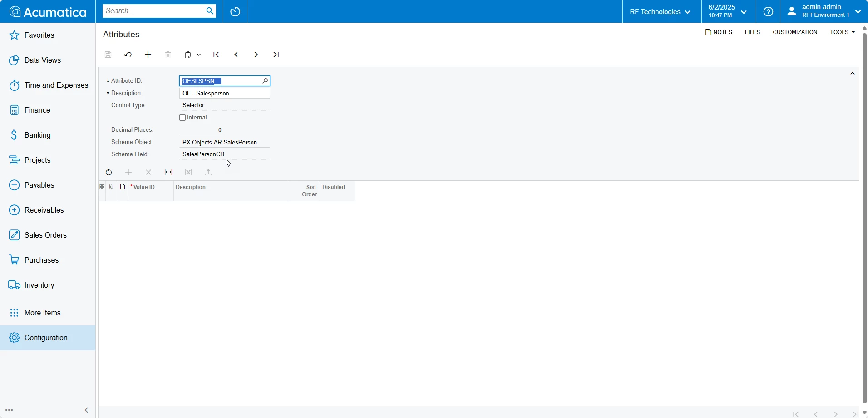Collapse the left navigation pane

tap(86, 410)
